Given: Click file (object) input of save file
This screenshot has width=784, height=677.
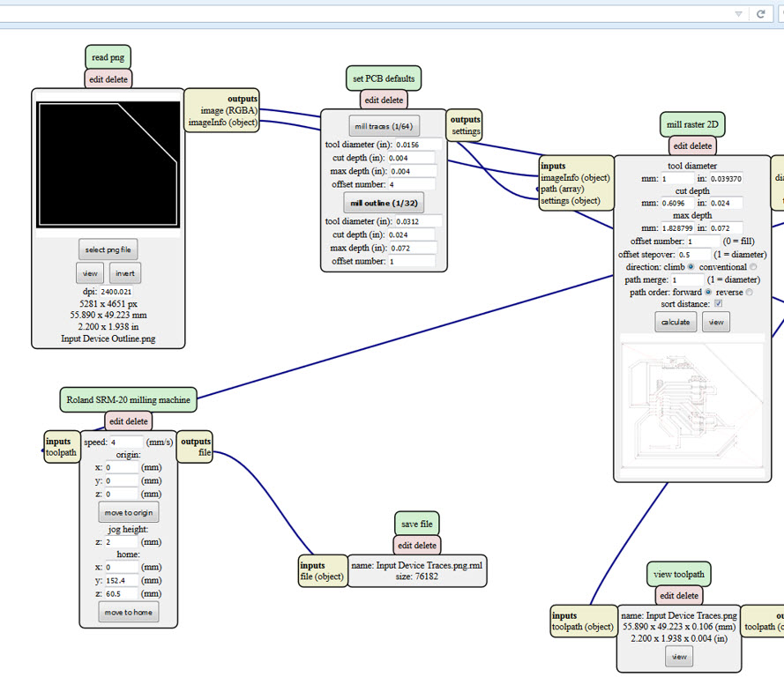Looking at the screenshot, I should tap(322, 577).
